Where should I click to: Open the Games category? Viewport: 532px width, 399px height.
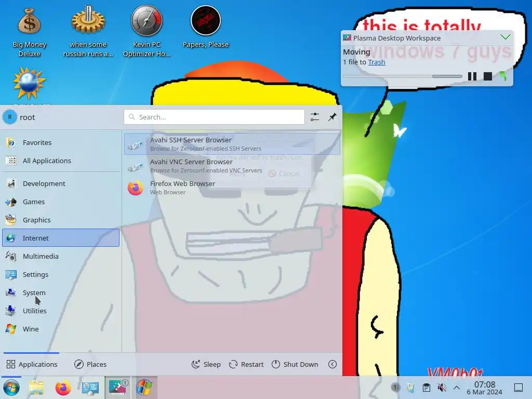pyautogui.click(x=61, y=202)
